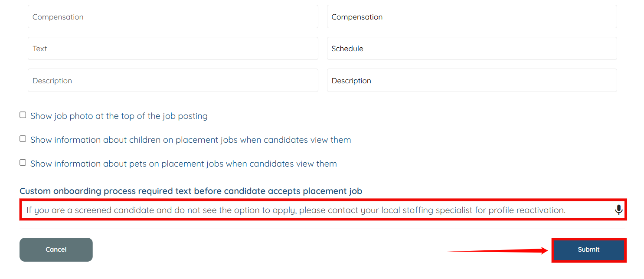Submit the form
The image size is (644, 279).
point(588,249)
